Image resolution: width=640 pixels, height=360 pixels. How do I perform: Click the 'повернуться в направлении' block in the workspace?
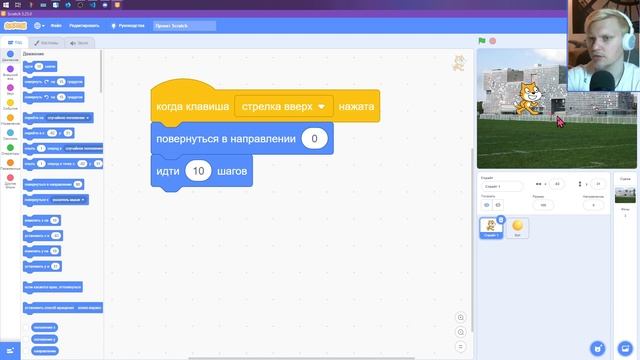pos(225,139)
